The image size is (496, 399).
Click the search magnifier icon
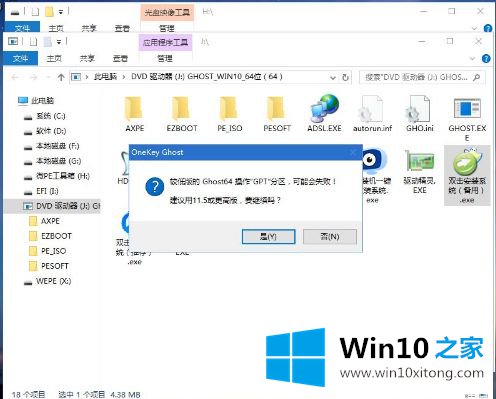477,77
